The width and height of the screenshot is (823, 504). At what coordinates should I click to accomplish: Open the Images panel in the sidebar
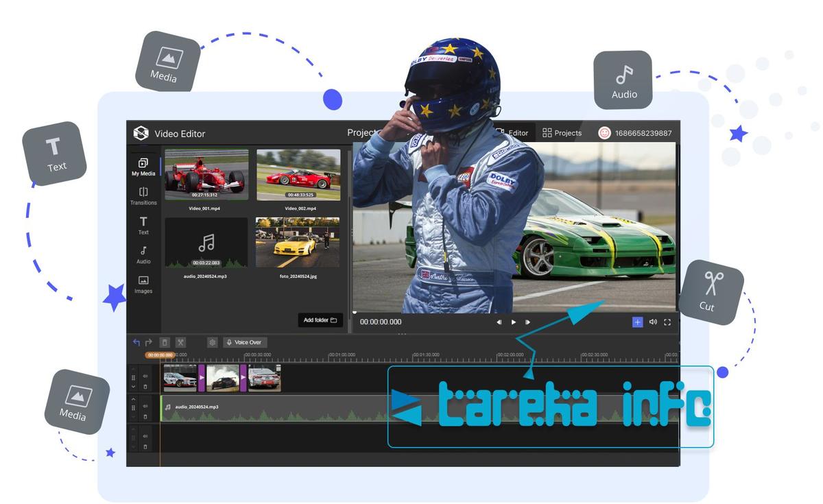click(x=143, y=285)
